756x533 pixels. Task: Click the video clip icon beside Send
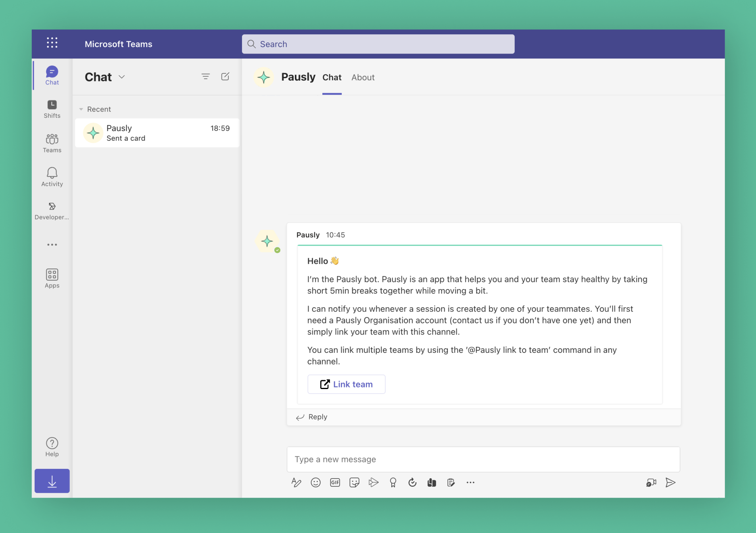pos(651,483)
